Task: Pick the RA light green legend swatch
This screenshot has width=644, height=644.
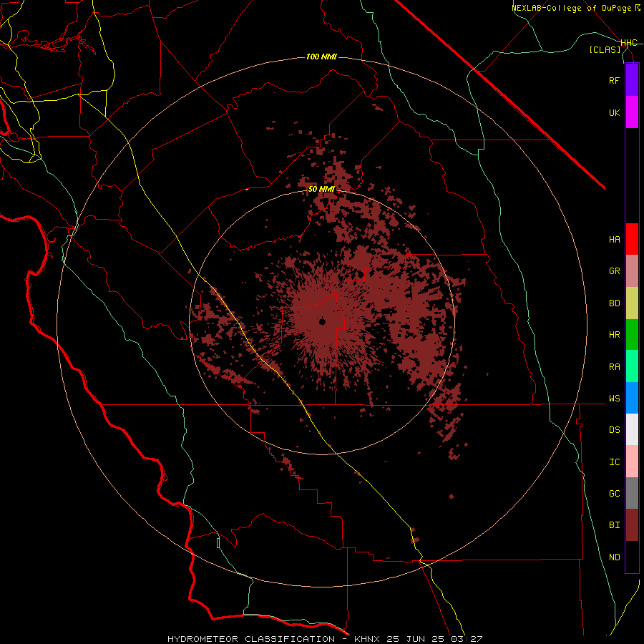Action: (x=632, y=366)
